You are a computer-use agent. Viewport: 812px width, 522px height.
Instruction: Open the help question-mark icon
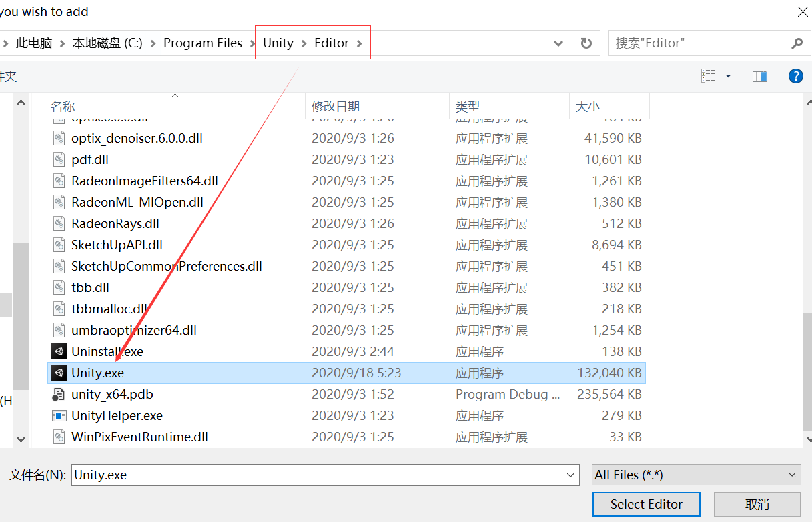pyautogui.click(x=795, y=76)
